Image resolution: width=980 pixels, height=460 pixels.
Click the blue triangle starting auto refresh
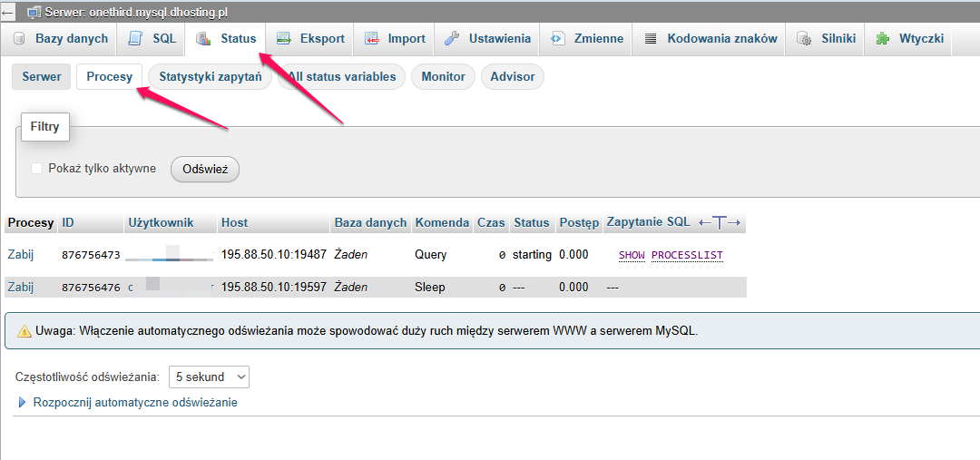click(x=23, y=403)
